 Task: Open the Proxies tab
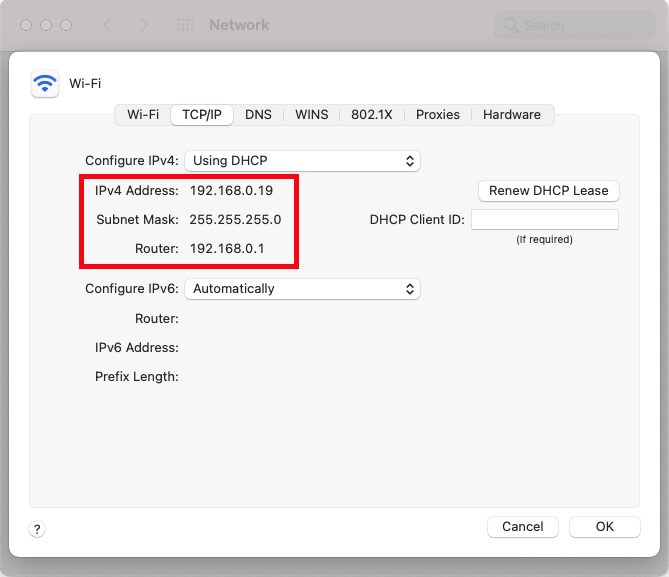[x=438, y=115]
